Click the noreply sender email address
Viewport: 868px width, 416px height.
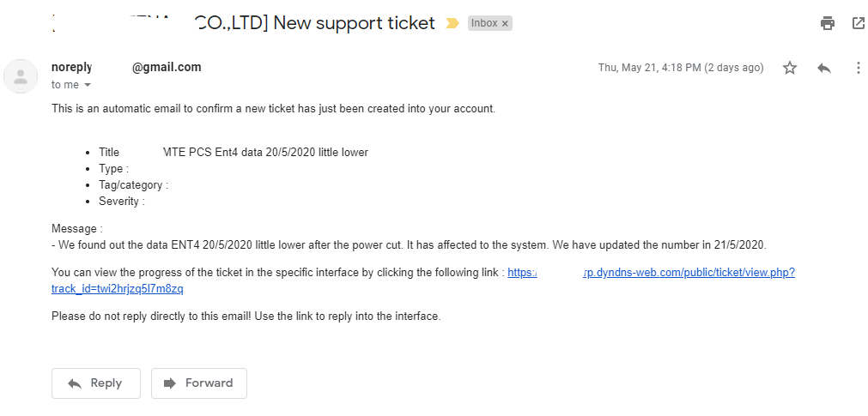[126, 67]
